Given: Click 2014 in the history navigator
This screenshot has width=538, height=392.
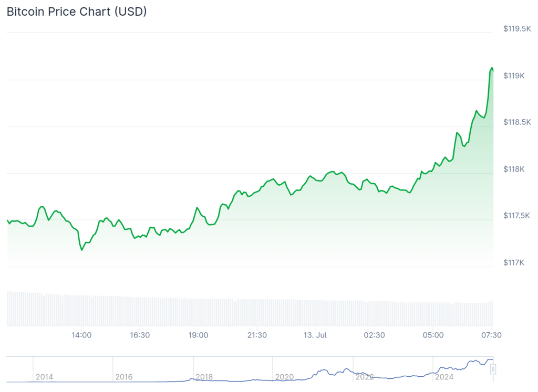Looking at the screenshot, I should click(x=44, y=377).
